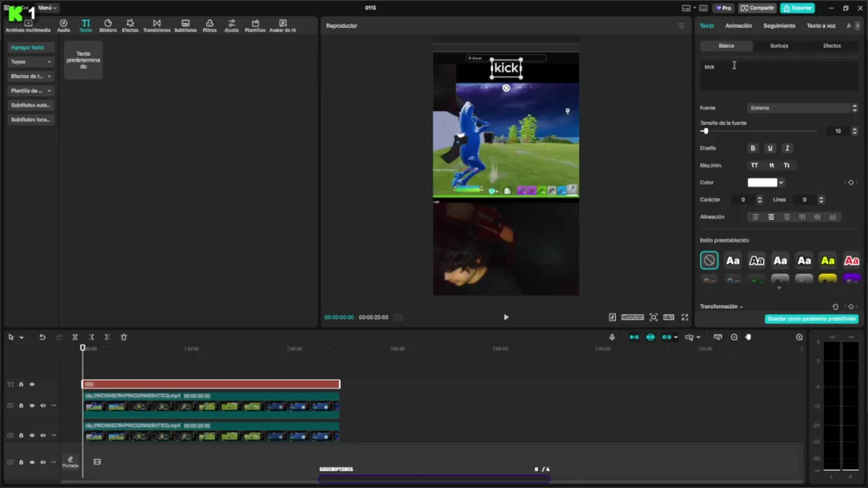Click the white text color swatch
The image size is (868, 488).
(x=762, y=182)
